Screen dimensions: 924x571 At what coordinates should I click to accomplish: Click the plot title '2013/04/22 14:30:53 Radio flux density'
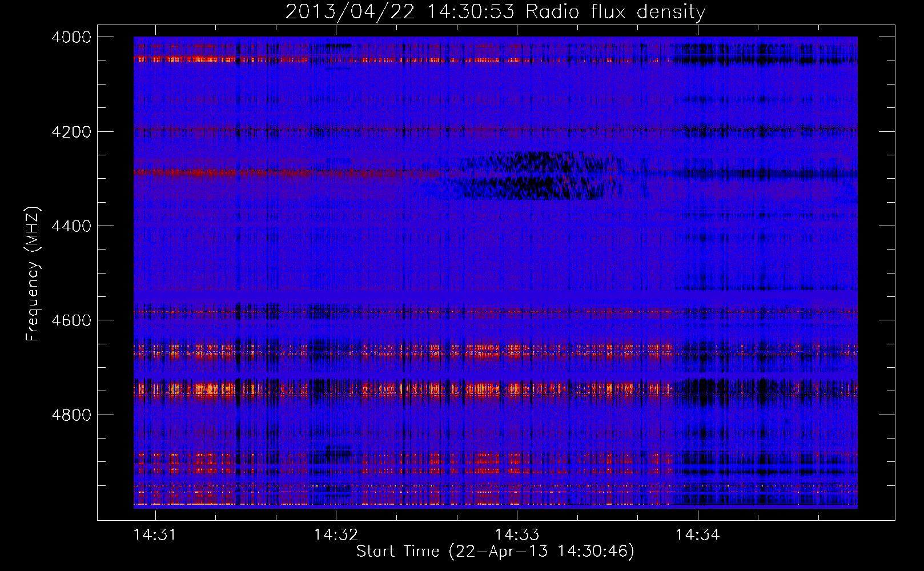(495, 11)
